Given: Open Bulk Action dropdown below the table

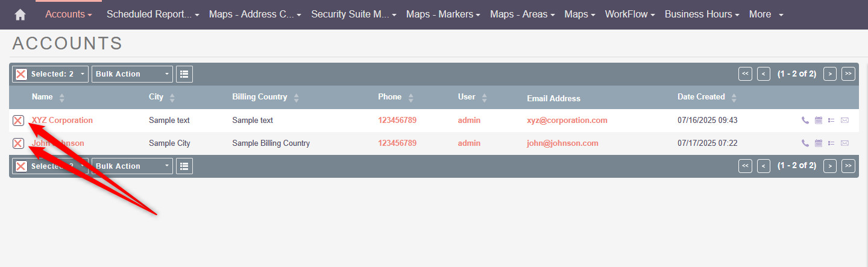Looking at the screenshot, I should tap(132, 166).
